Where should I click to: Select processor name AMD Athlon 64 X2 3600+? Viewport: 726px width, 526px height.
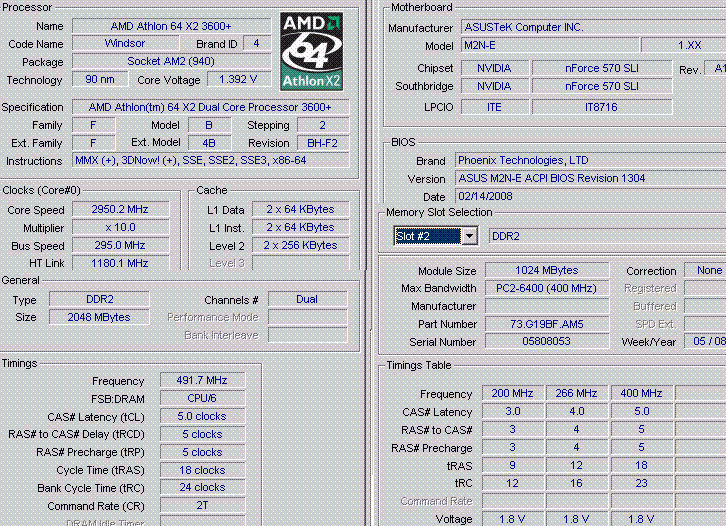171,26
